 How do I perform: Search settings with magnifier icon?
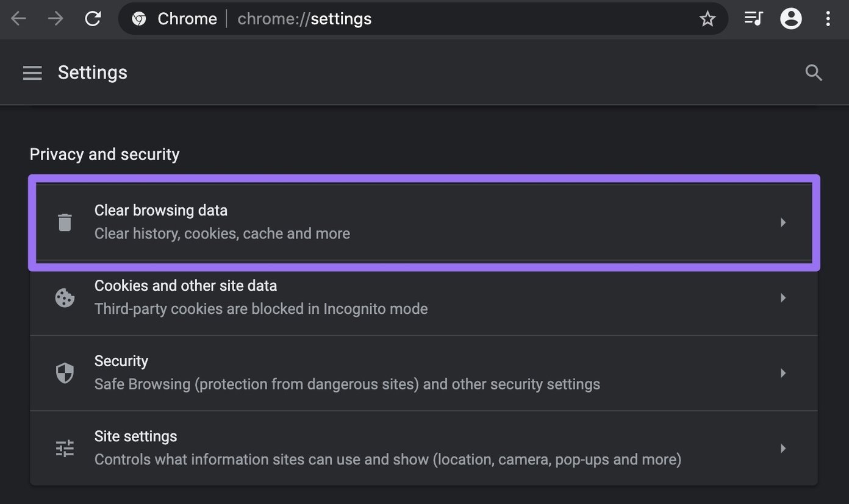pos(814,73)
